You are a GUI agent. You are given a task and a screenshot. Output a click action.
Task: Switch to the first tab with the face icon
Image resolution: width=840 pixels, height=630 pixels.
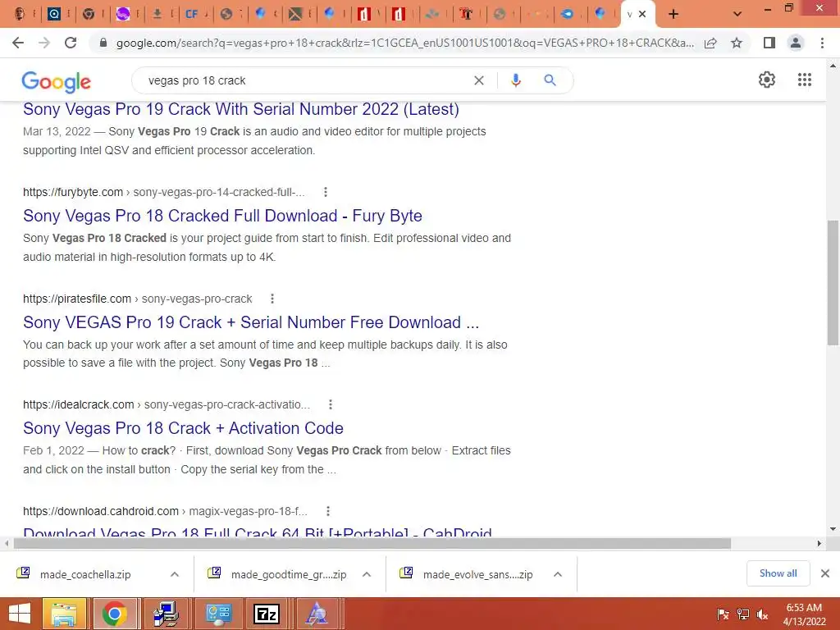pos(20,15)
